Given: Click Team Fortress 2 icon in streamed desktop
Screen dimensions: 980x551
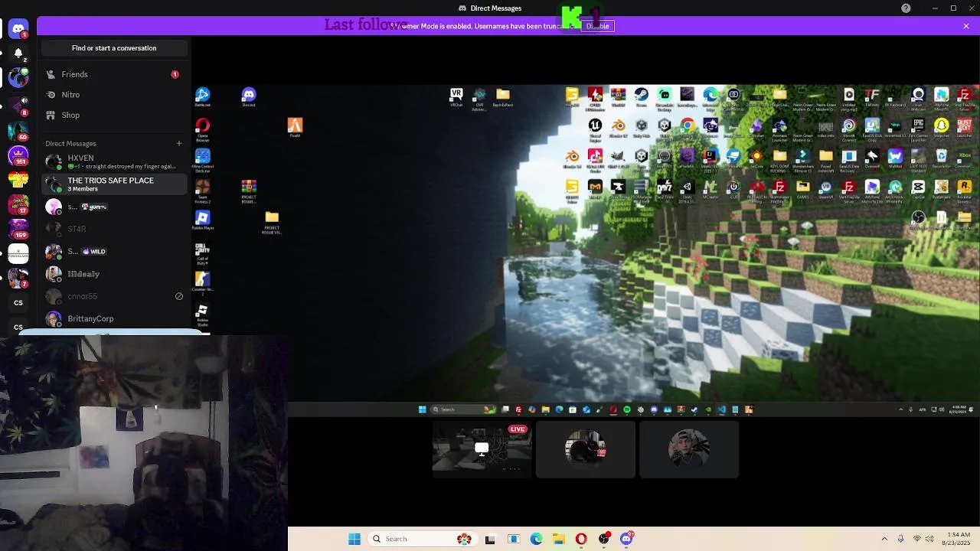Looking at the screenshot, I should 202,191.
